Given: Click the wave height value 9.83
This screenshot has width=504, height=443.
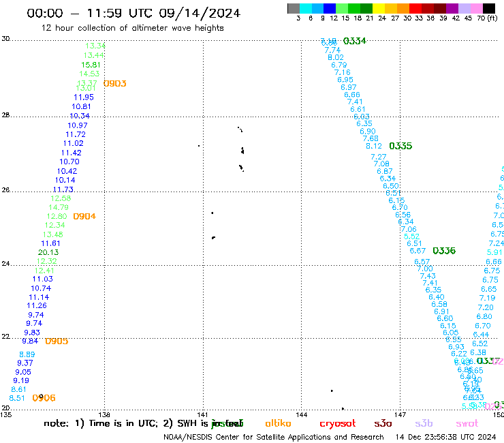Looking at the screenshot, I should [32, 333].
